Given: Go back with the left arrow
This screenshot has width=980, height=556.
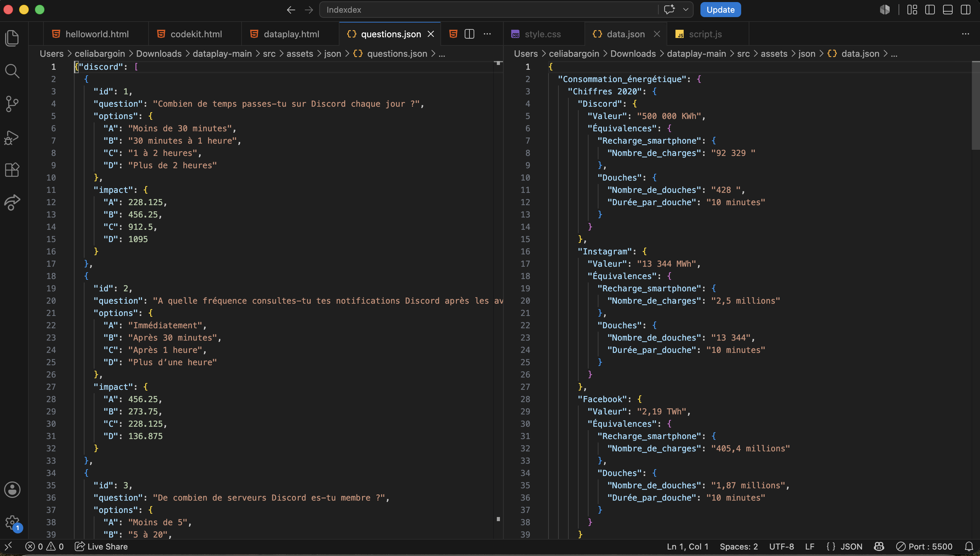Looking at the screenshot, I should coord(291,10).
